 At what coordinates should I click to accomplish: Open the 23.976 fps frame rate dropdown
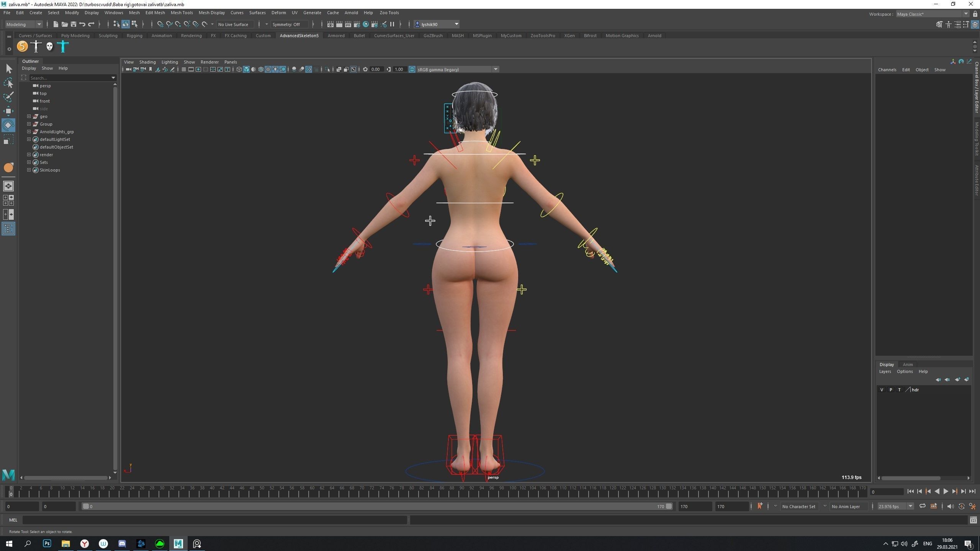[x=895, y=506]
